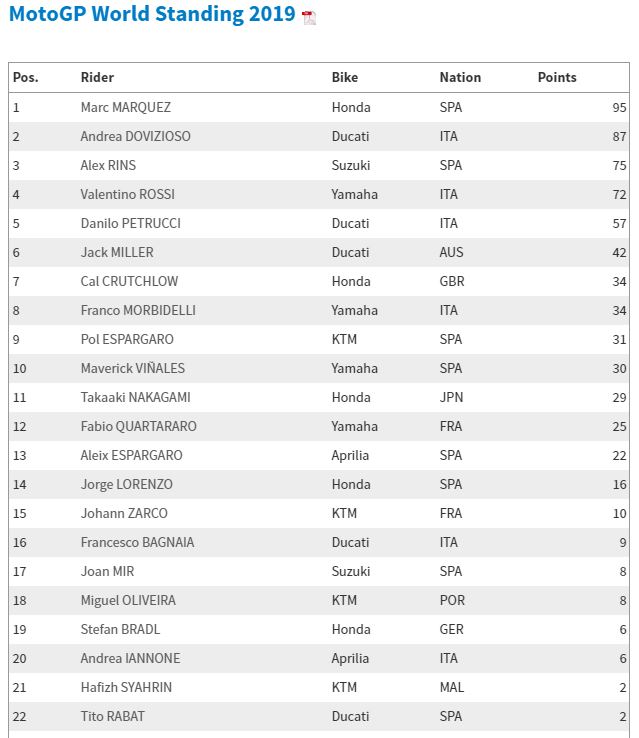
Task: Select Miguel OLIVEIRA in the list
Action: (x=128, y=600)
